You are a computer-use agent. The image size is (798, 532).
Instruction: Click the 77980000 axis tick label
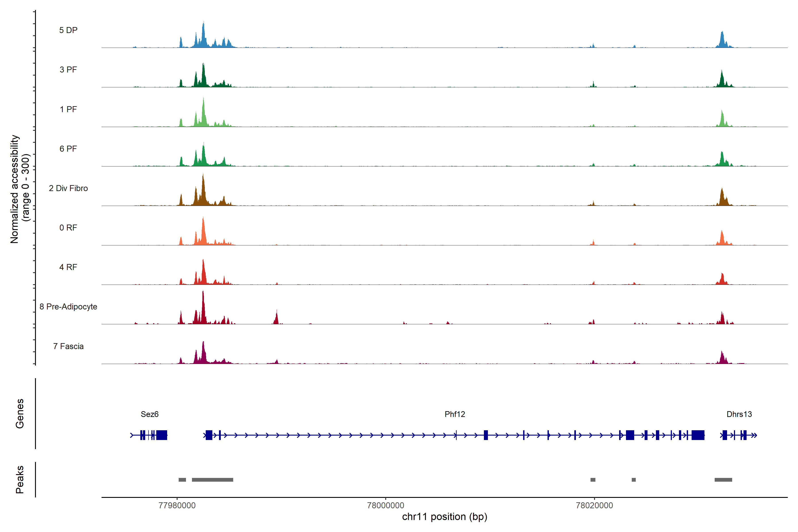coord(177,505)
